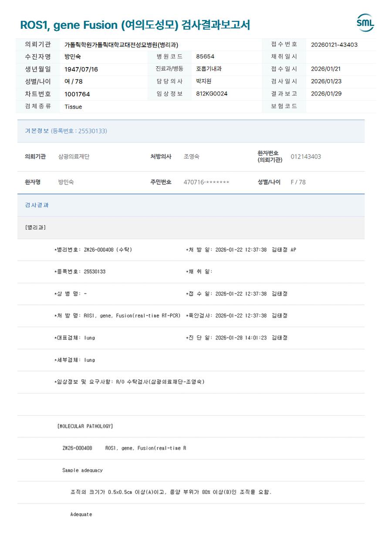Select the *세부검체: lung line

coord(74,360)
